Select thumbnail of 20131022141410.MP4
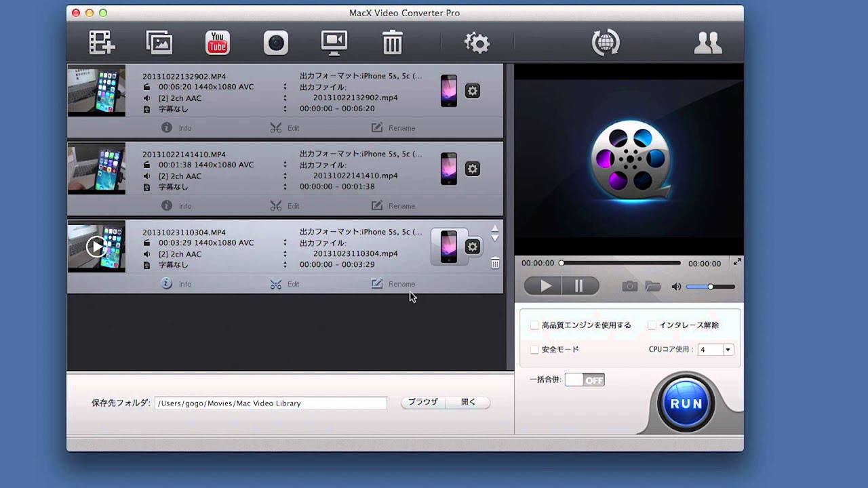The image size is (868, 488). point(96,169)
